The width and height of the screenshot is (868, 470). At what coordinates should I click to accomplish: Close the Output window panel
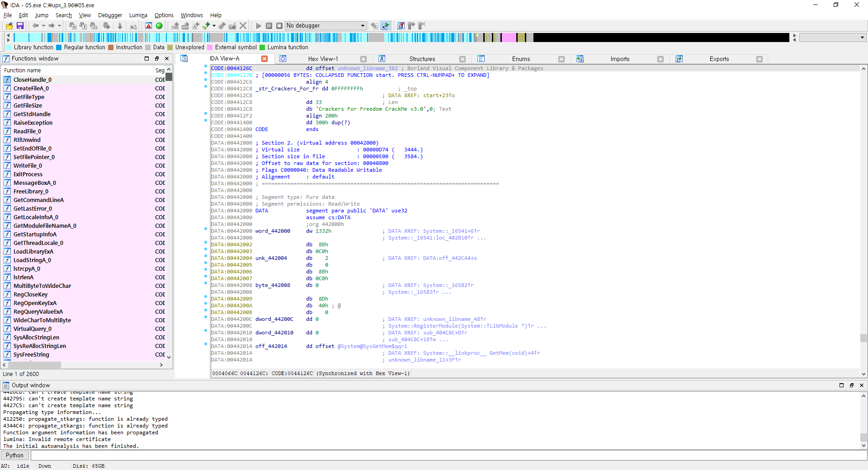(862, 385)
